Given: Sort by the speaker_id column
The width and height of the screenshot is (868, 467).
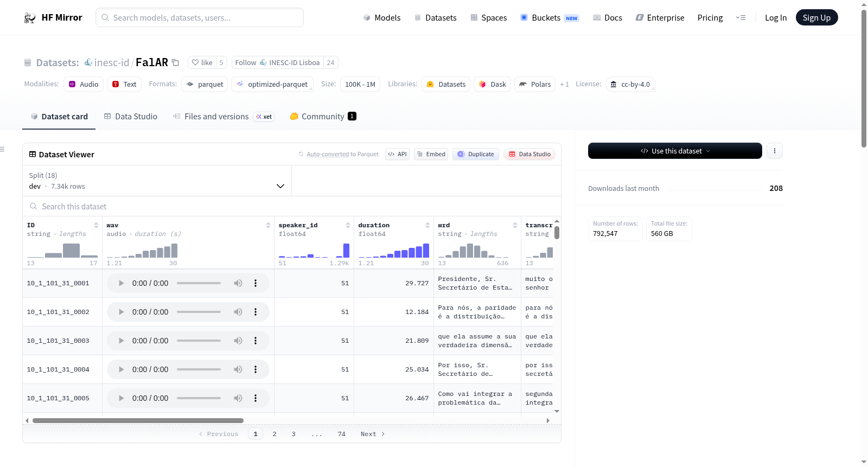Looking at the screenshot, I should coord(348,225).
